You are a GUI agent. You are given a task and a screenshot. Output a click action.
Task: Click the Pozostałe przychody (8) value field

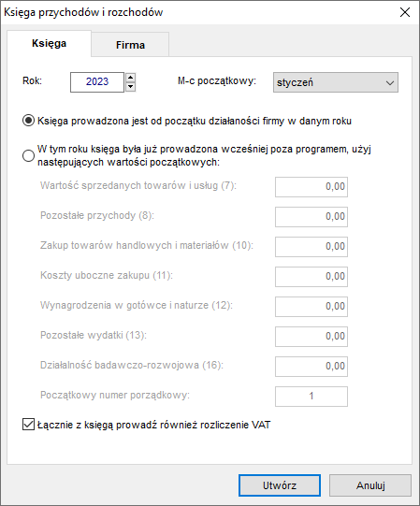click(311, 217)
